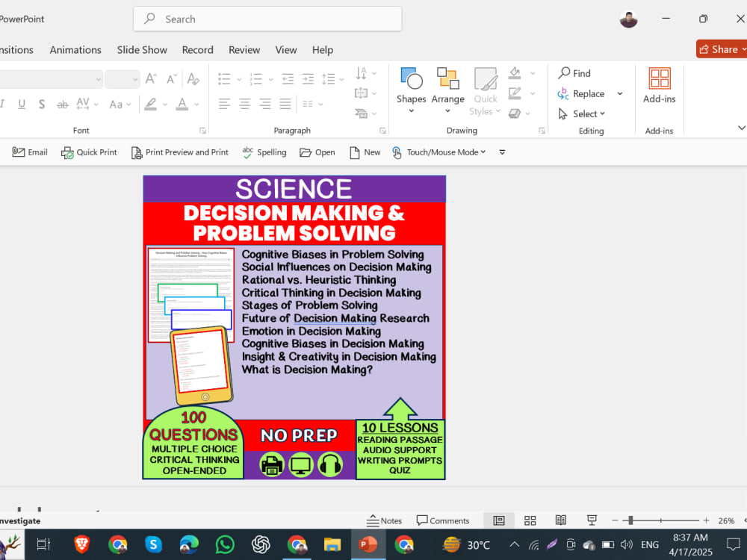Customize the Quick Access Toolbar
The height and width of the screenshot is (560, 747).
coord(502,152)
